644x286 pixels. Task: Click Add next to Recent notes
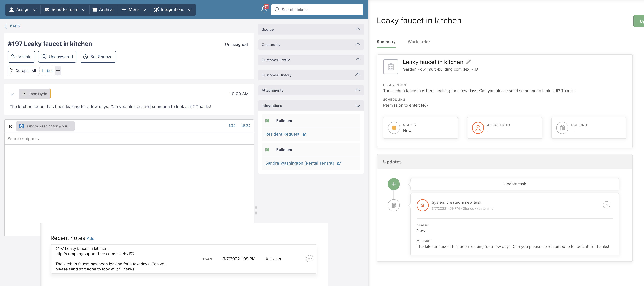click(x=91, y=238)
